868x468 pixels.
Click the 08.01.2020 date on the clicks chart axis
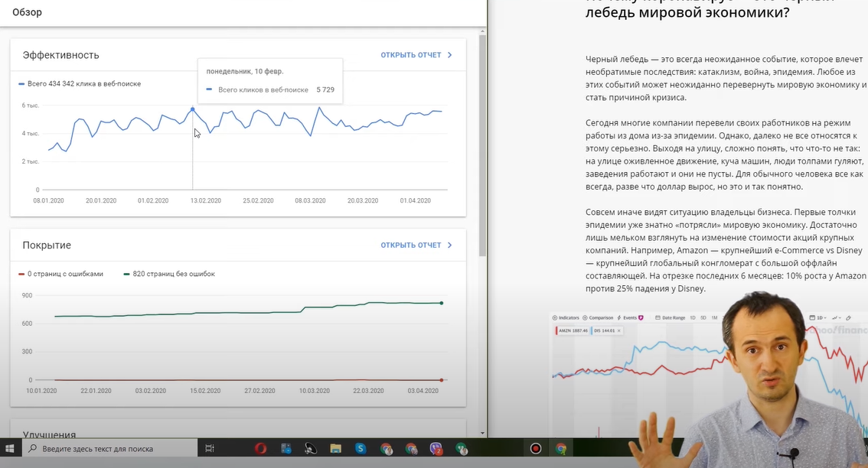(49, 201)
